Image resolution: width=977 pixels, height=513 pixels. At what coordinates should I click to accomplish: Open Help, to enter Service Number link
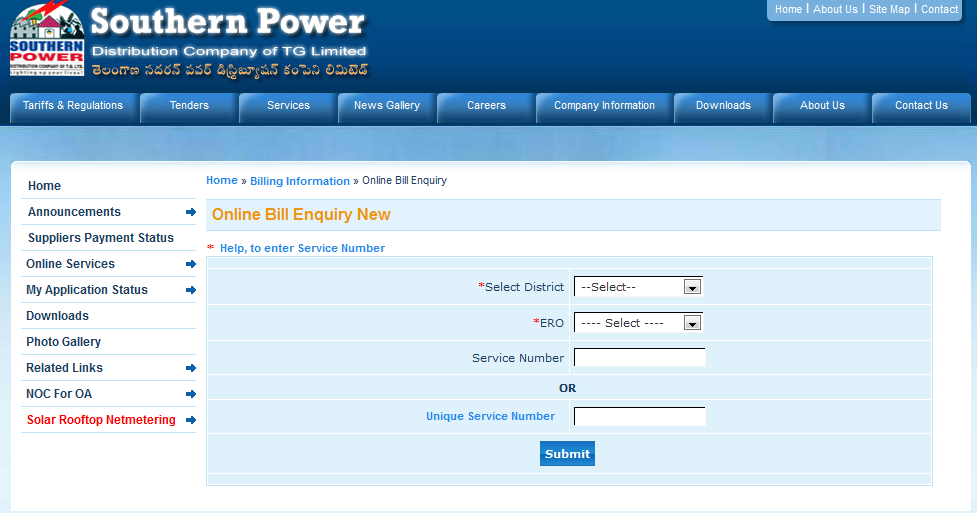point(302,248)
